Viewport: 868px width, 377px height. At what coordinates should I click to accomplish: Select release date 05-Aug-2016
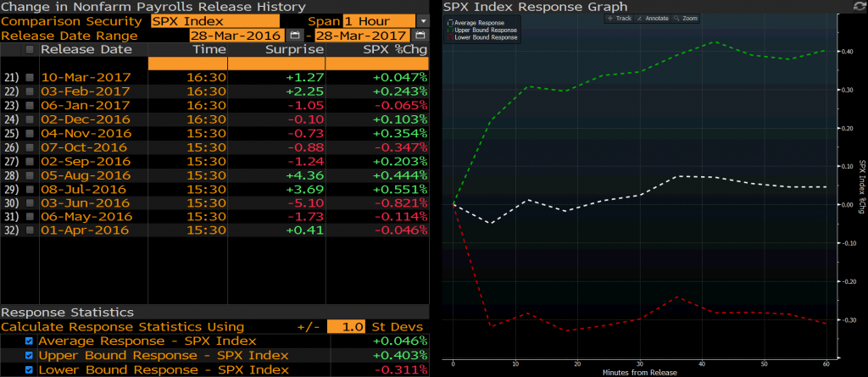(x=86, y=175)
